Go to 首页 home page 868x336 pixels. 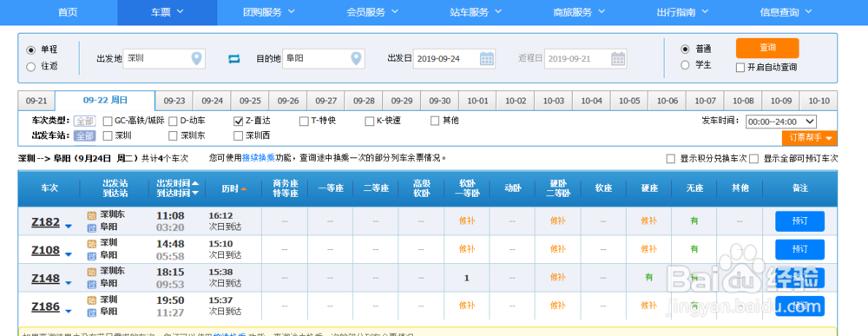(x=68, y=12)
